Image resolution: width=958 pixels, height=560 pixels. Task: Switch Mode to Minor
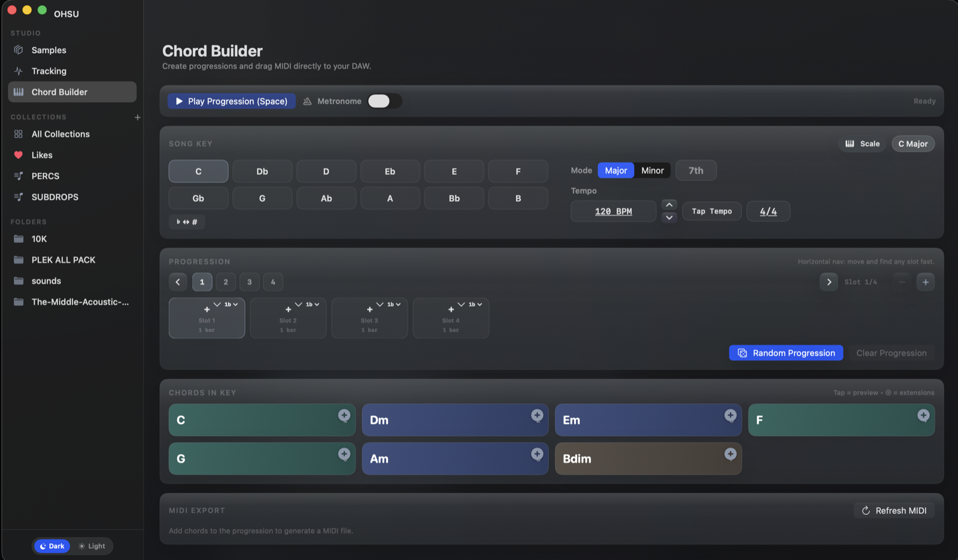point(652,170)
